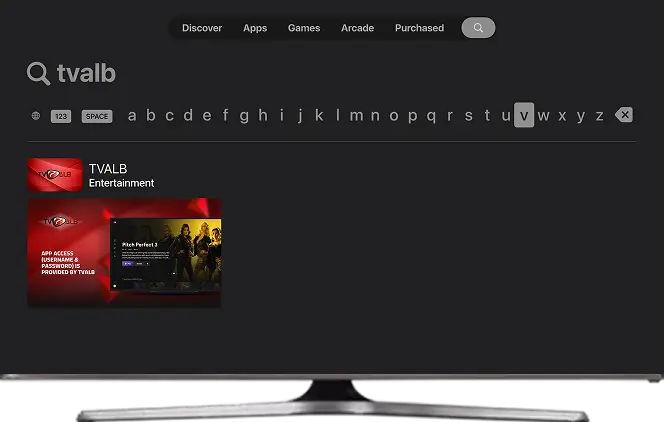Switch to the Apps tab
The image size is (664, 422).
[x=255, y=28]
